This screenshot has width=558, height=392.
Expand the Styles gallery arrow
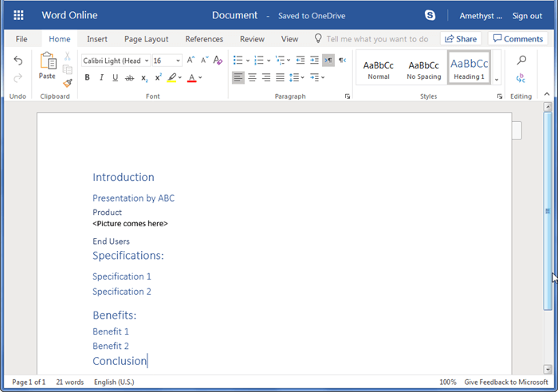pyautogui.click(x=497, y=79)
